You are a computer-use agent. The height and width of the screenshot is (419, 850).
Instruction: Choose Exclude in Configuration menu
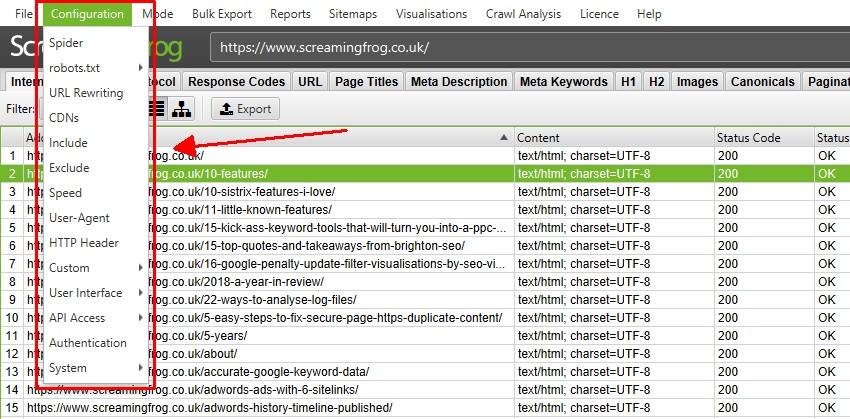[x=95, y=167]
